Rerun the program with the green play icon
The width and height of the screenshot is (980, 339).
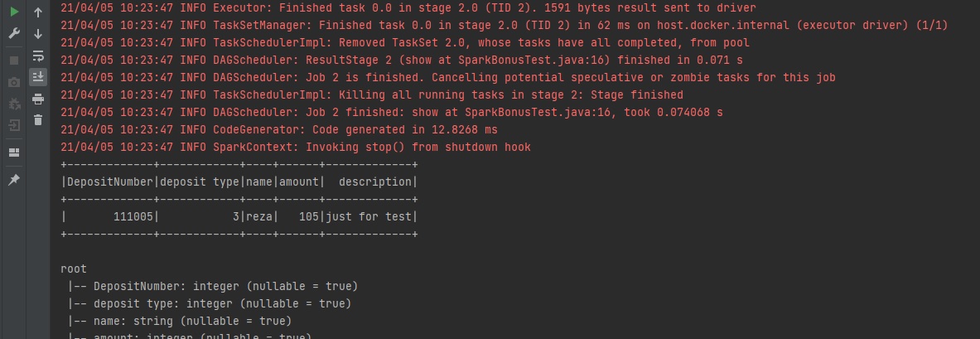pyautogui.click(x=14, y=12)
